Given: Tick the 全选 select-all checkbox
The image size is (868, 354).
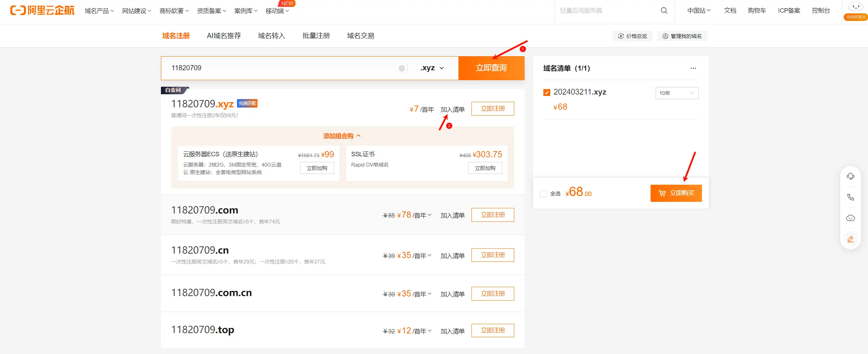Looking at the screenshot, I should pyautogui.click(x=543, y=194).
